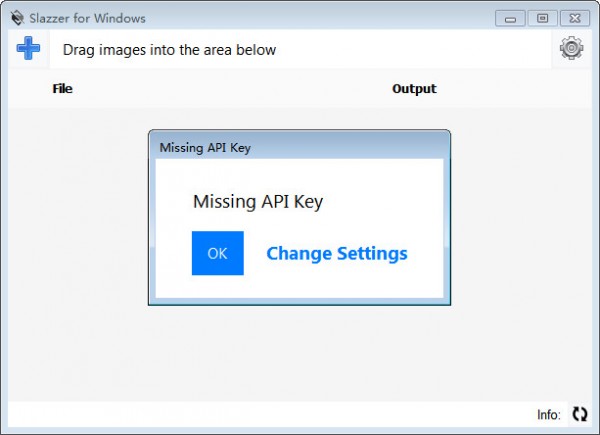Image resolution: width=600 pixels, height=435 pixels.
Task: Click the File column header
Action: tap(62, 89)
